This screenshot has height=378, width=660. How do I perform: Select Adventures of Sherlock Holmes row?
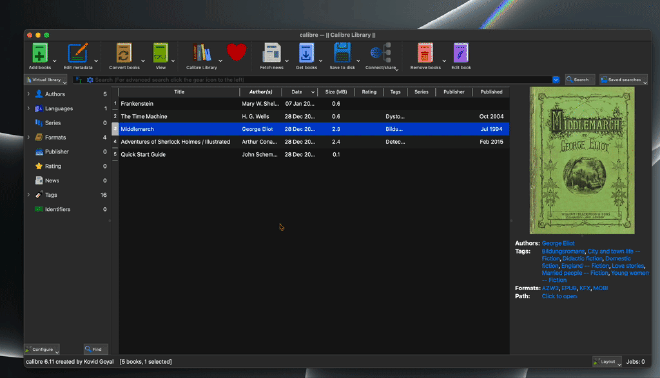tap(311, 142)
